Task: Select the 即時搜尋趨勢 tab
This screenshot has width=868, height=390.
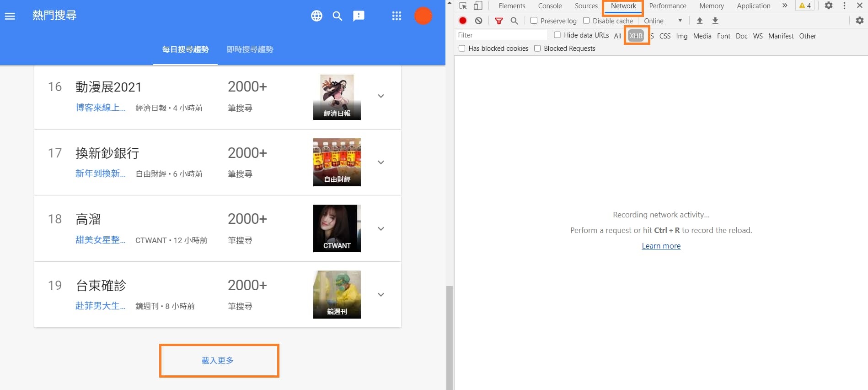Action: pos(250,49)
